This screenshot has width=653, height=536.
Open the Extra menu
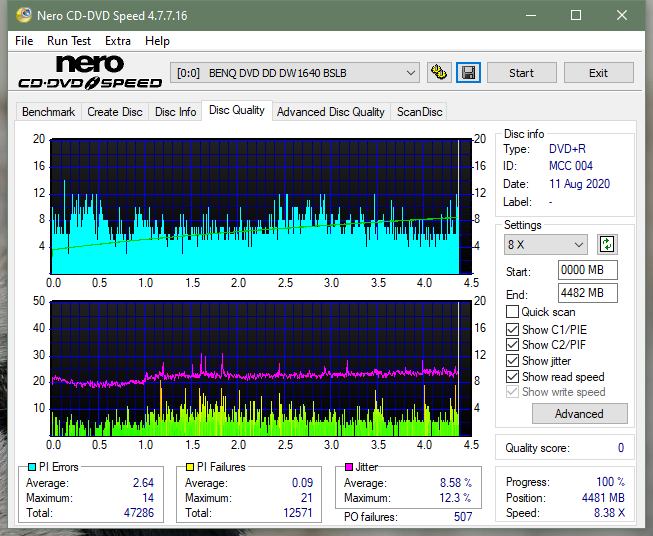click(118, 41)
